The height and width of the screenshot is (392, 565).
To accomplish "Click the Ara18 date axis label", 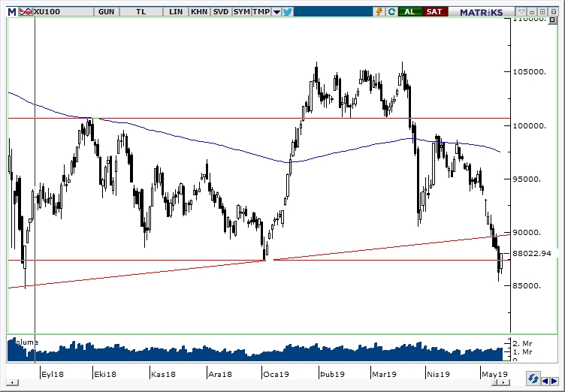I will coord(220,374).
